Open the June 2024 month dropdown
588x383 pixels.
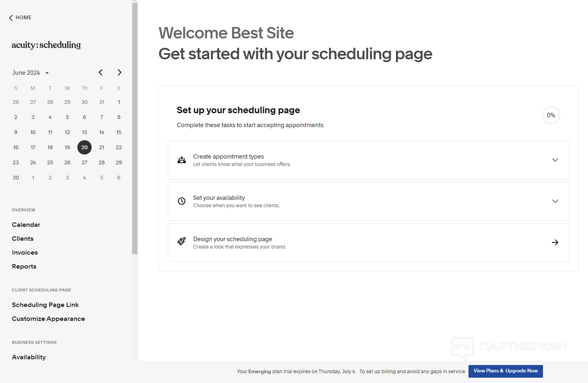coord(31,73)
